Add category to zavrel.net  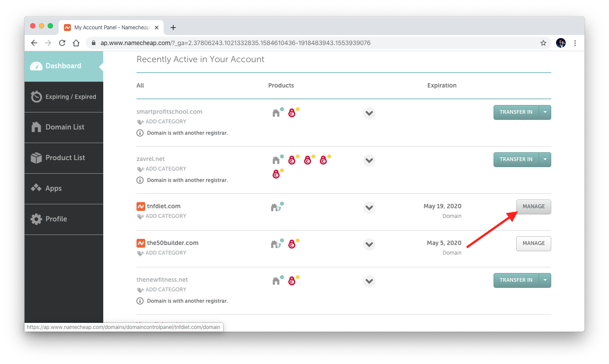pos(161,169)
